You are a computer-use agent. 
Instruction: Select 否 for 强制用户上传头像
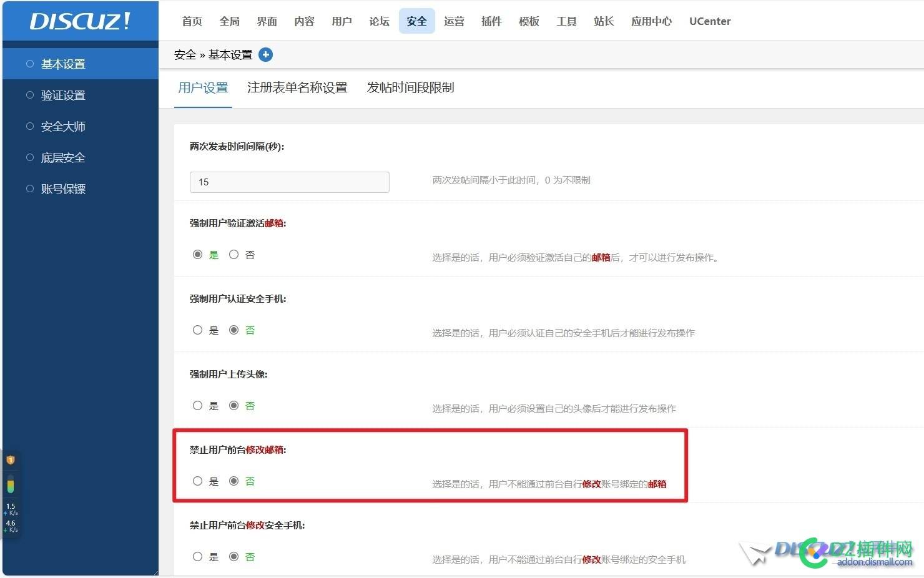point(233,406)
